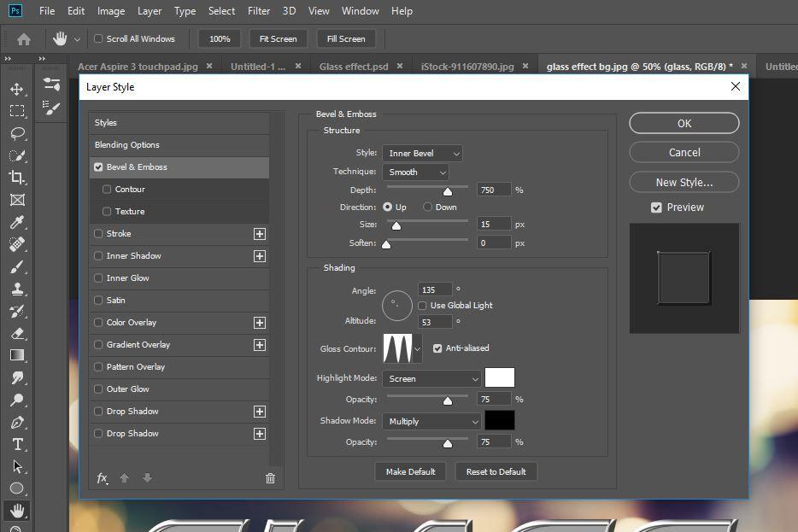Enable the Texture checkbox
The image size is (798, 532).
tap(106, 211)
